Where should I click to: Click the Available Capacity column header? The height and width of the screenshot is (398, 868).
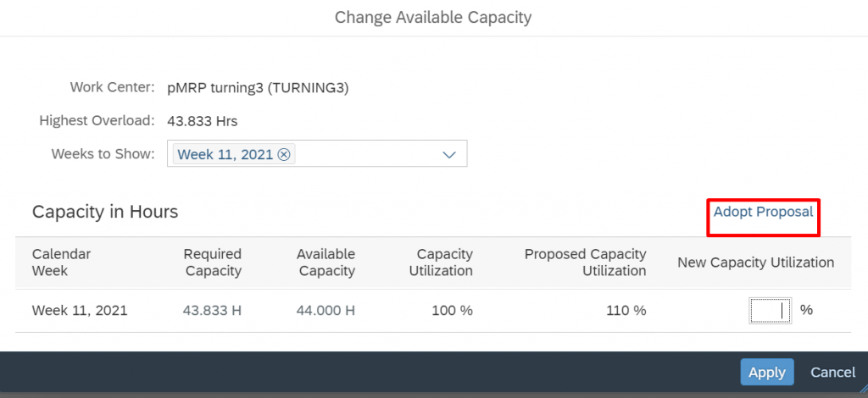pyautogui.click(x=325, y=263)
